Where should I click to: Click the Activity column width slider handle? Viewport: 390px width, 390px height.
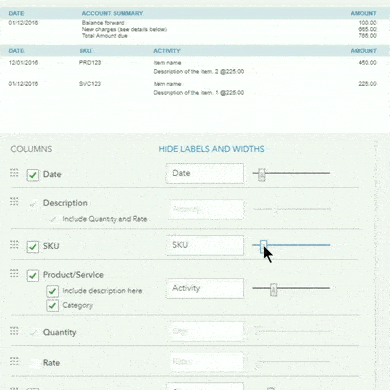tap(273, 289)
